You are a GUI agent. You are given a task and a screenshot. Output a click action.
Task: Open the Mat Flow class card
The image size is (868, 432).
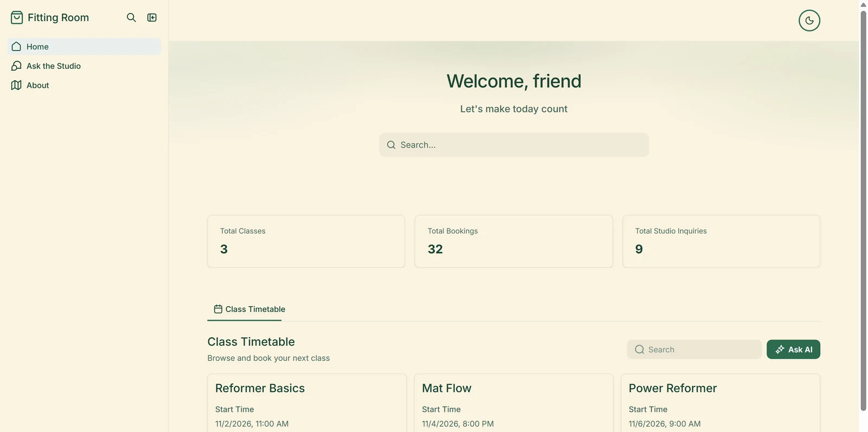click(514, 403)
